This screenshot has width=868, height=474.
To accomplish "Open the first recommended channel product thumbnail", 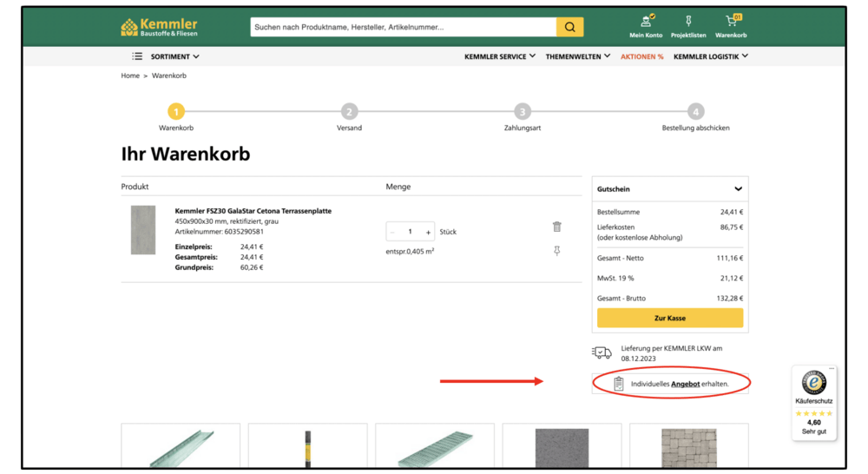I will point(181,447).
